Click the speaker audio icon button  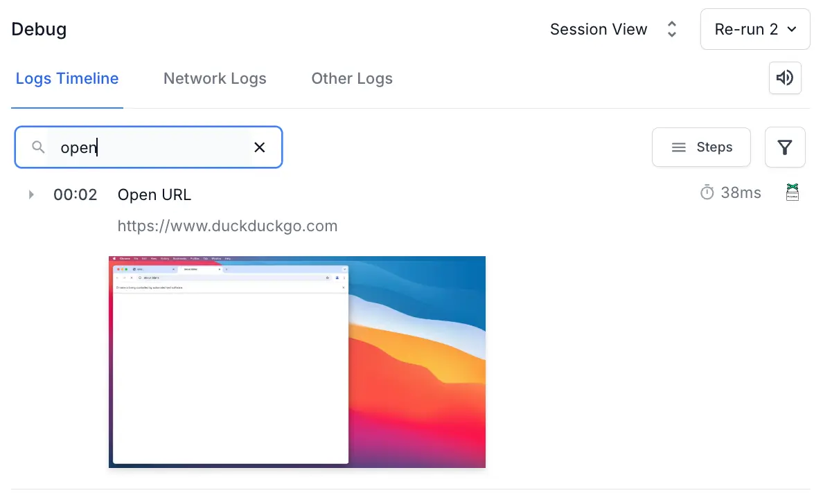(785, 78)
